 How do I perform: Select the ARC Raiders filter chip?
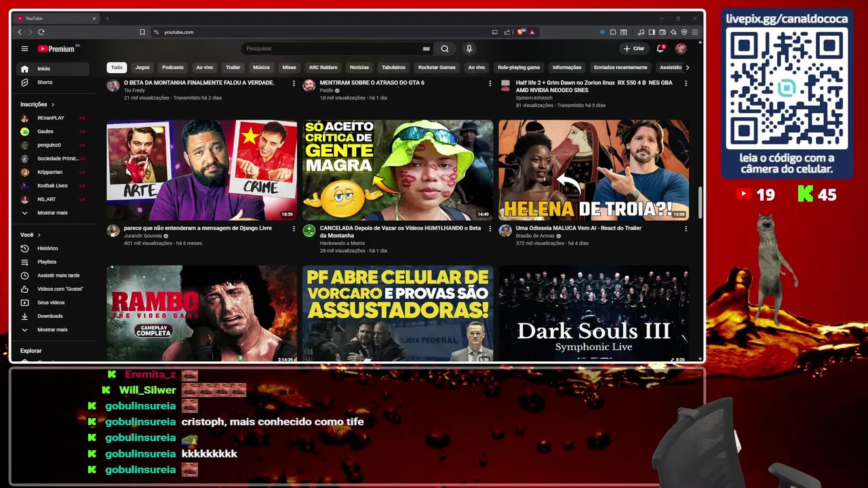click(x=323, y=68)
